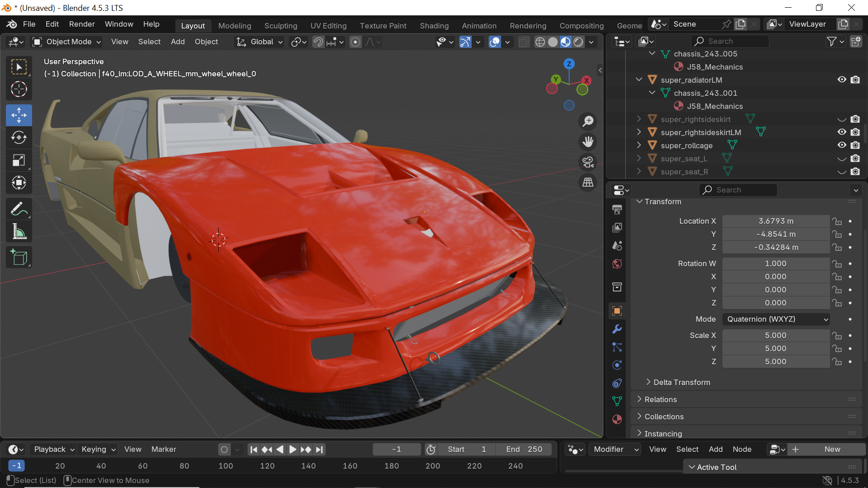Open the Render menu
Image resolution: width=868 pixels, height=488 pixels.
[x=82, y=24]
